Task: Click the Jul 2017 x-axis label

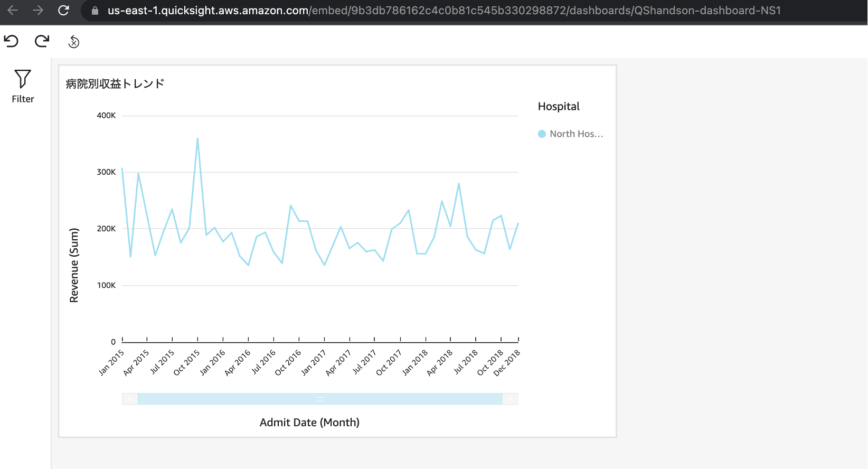Action: click(x=364, y=362)
